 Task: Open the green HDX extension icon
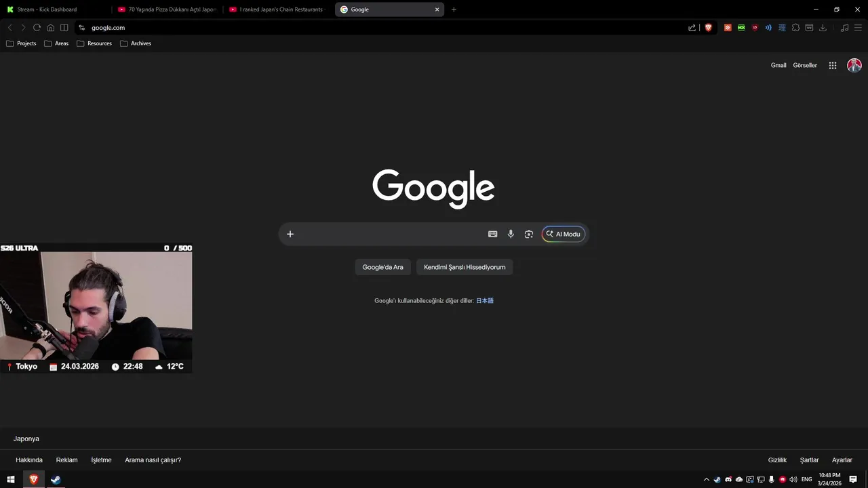[x=741, y=28]
